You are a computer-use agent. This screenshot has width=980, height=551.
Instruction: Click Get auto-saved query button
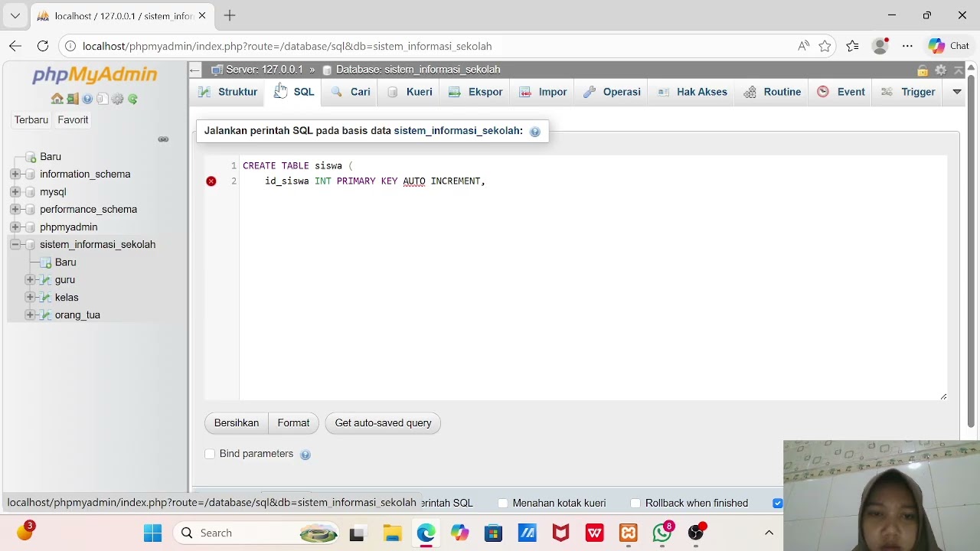pos(383,423)
